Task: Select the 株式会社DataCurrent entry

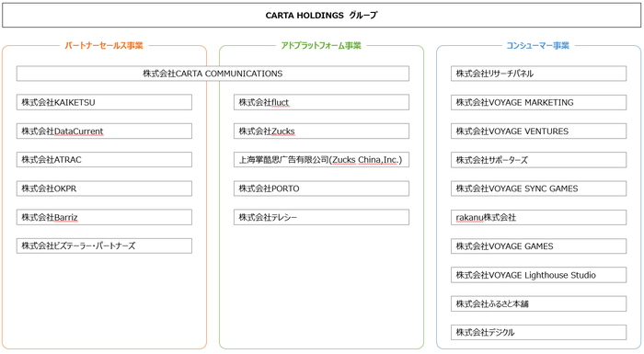Action: click(104, 131)
